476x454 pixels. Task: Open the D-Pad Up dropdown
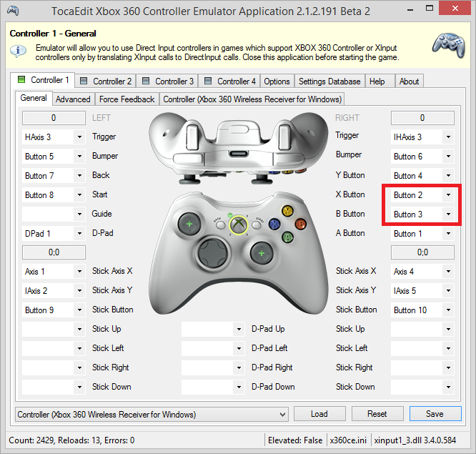point(213,329)
